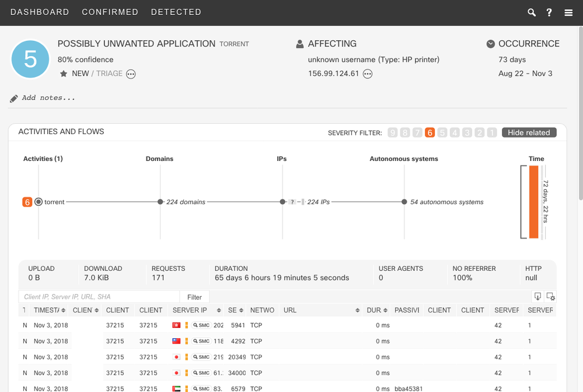Open the search magnifier in top bar
583x392 pixels.
tap(532, 13)
